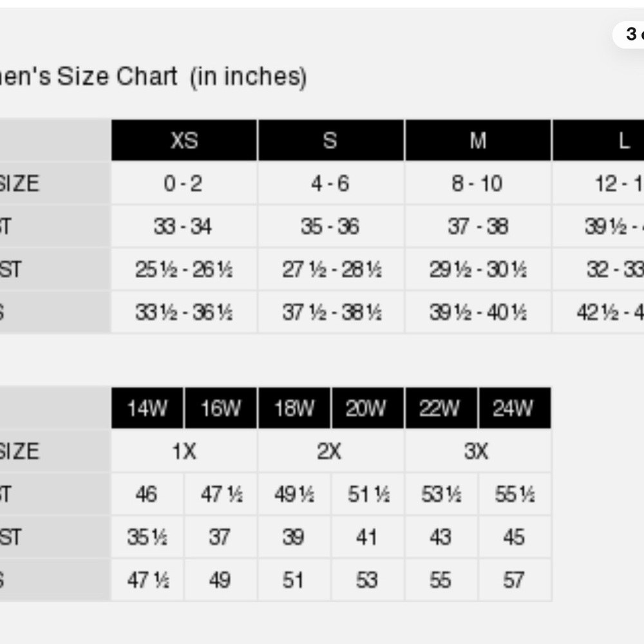
Task: Click the M size header cell
Action: pos(478,140)
